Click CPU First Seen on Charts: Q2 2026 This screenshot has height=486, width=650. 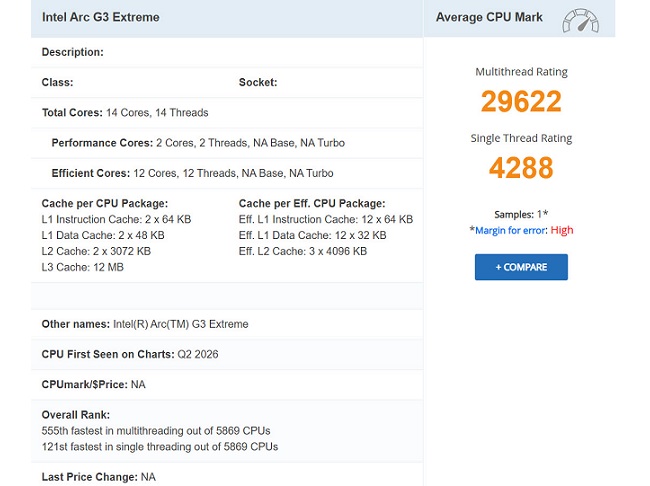pos(130,355)
